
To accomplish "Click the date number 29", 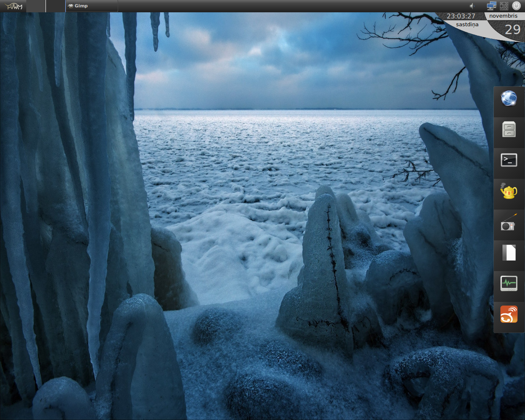I will (x=512, y=30).
